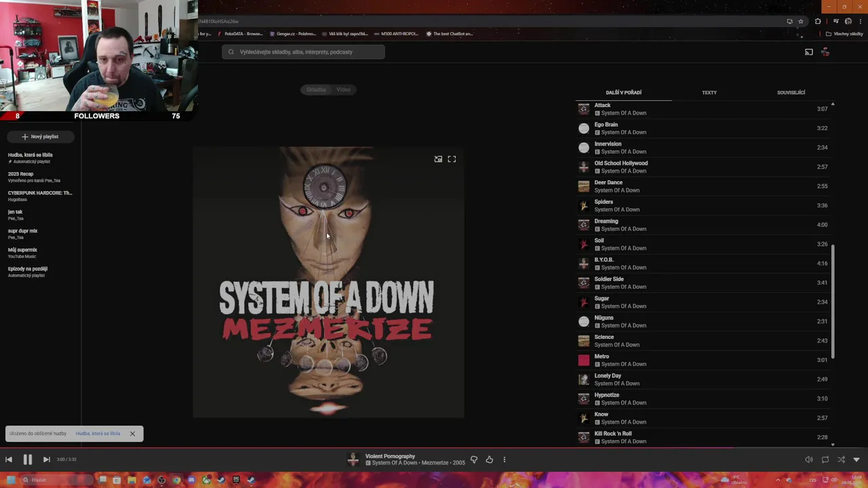Open the Všechny záložky bookmarks folder
This screenshot has width=868, height=488.
click(844, 34)
